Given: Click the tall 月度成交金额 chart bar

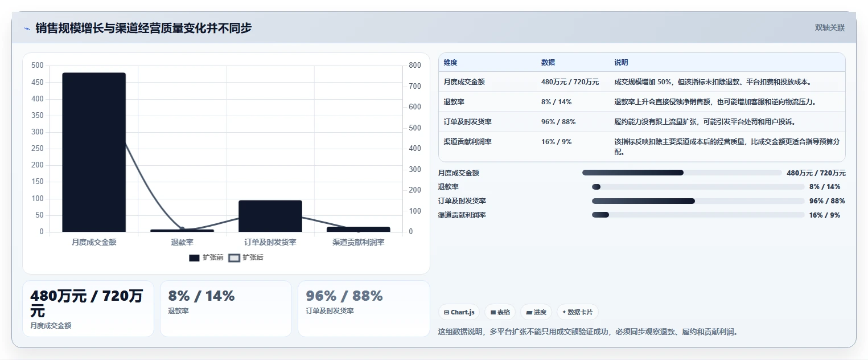Looking at the screenshot, I should 94,152.
